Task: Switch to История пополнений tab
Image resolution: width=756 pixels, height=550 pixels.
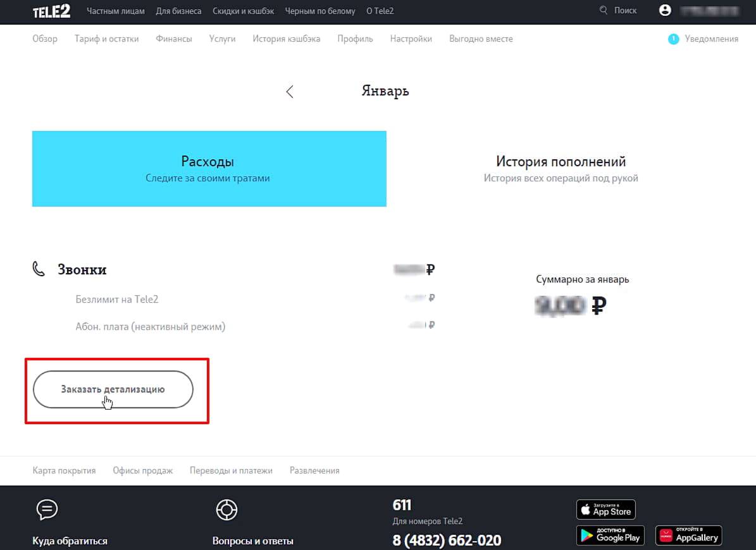Action: [561, 168]
